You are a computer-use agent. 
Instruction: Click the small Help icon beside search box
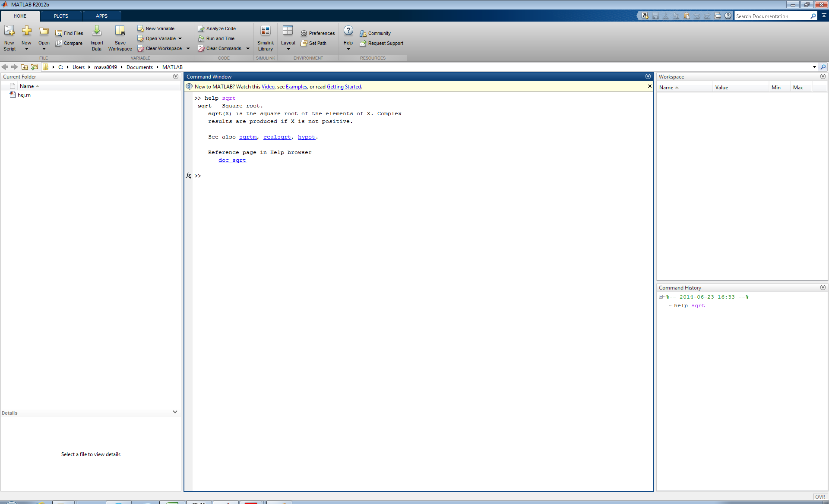tap(728, 16)
